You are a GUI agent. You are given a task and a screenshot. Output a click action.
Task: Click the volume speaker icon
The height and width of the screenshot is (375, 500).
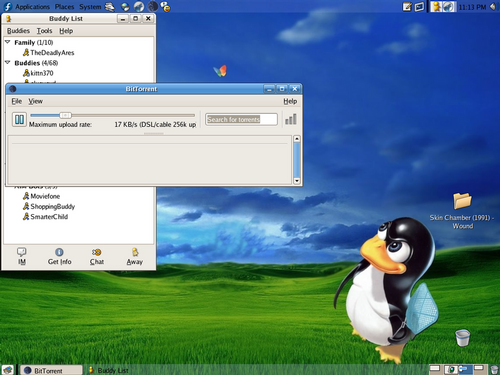coord(493,7)
